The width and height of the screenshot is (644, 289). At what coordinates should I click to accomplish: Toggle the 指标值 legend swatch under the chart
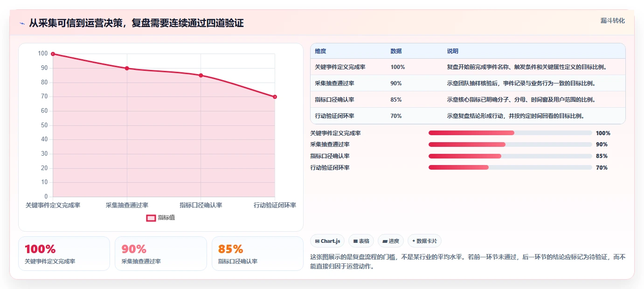click(151, 218)
